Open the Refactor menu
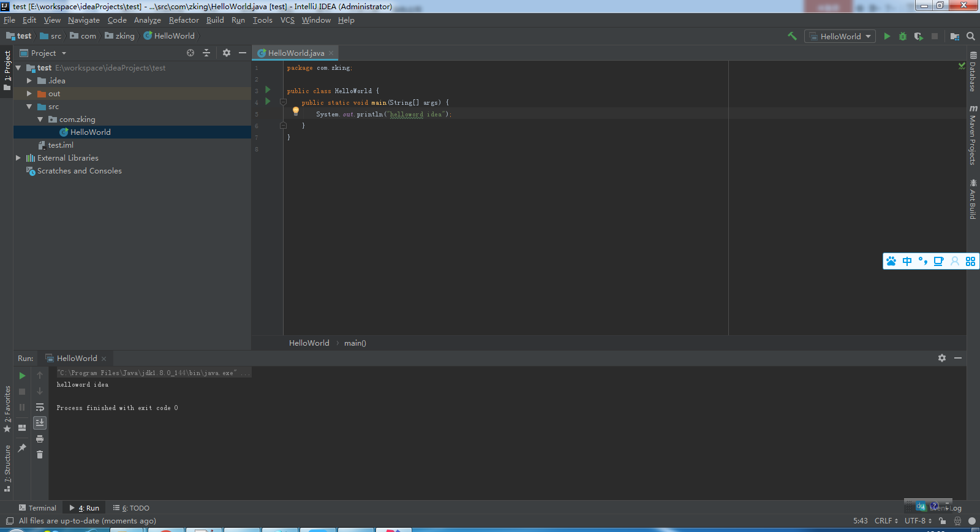Image resolution: width=980 pixels, height=532 pixels. [184, 20]
